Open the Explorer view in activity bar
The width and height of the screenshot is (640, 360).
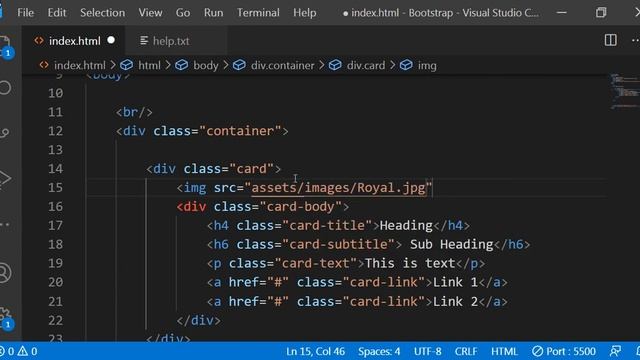point(5,46)
